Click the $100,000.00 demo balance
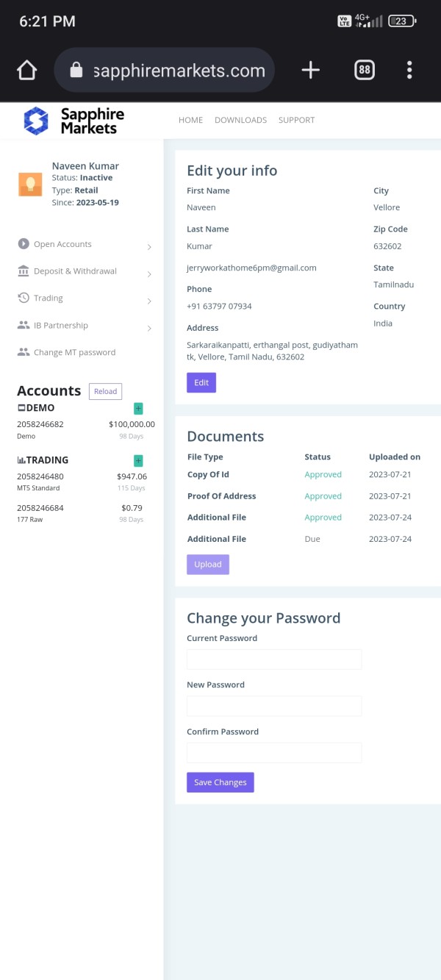This screenshot has width=441, height=980. [132, 424]
